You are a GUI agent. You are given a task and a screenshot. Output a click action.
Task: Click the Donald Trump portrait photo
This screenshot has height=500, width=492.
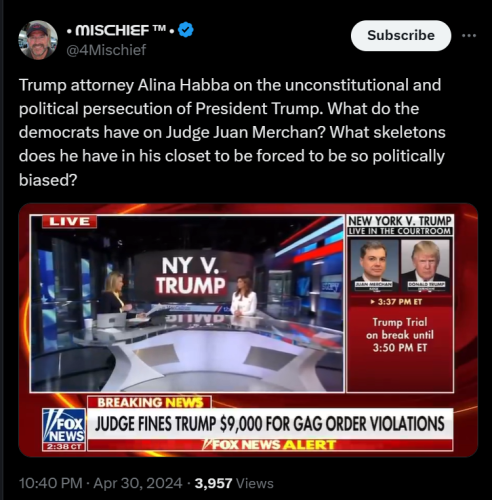click(x=426, y=265)
